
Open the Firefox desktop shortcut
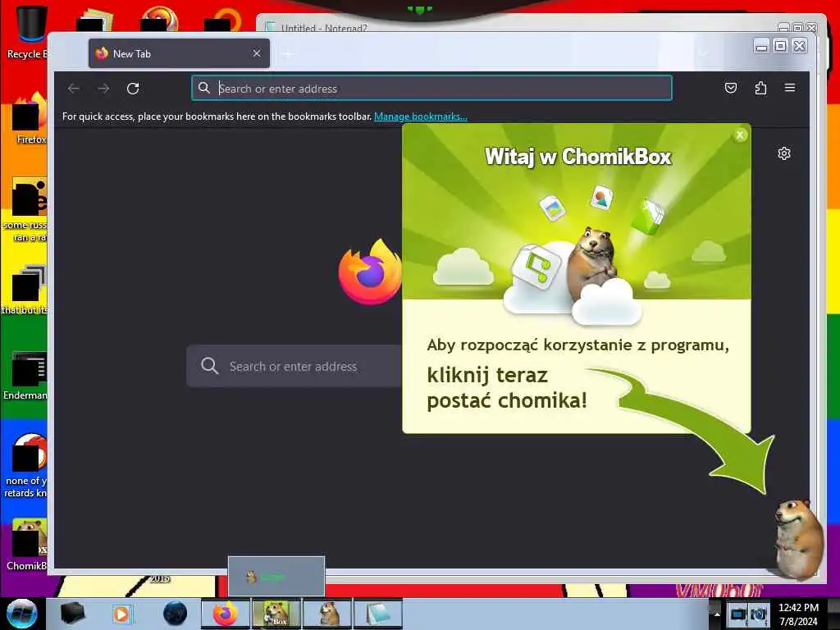point(30,119)
